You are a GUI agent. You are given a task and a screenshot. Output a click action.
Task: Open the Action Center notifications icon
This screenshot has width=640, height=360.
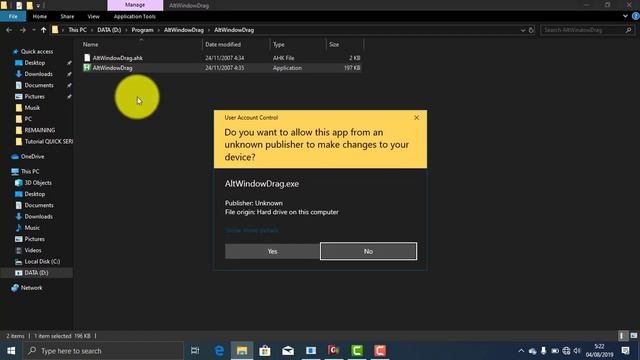coord(625,351)
